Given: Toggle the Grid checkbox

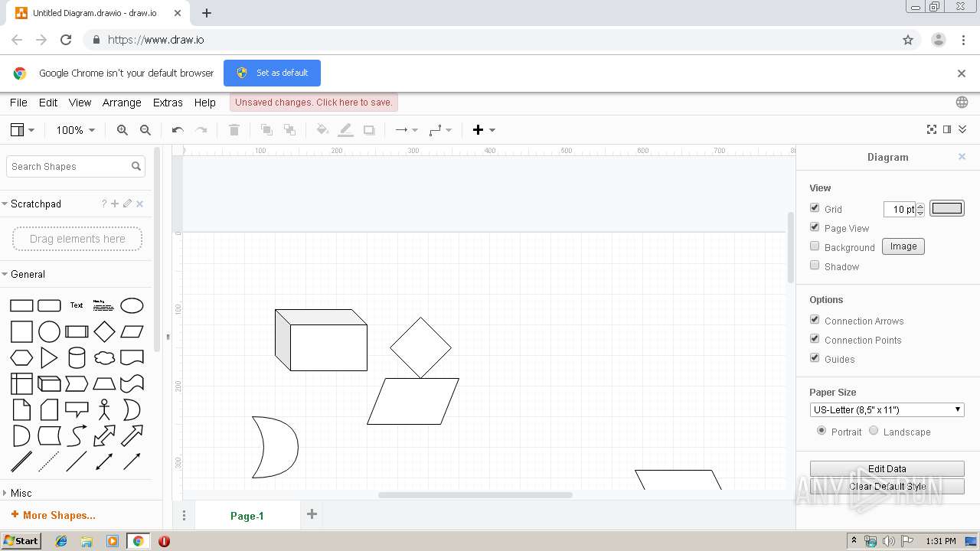Looking at the screenshot, I should tap(815, 208).
